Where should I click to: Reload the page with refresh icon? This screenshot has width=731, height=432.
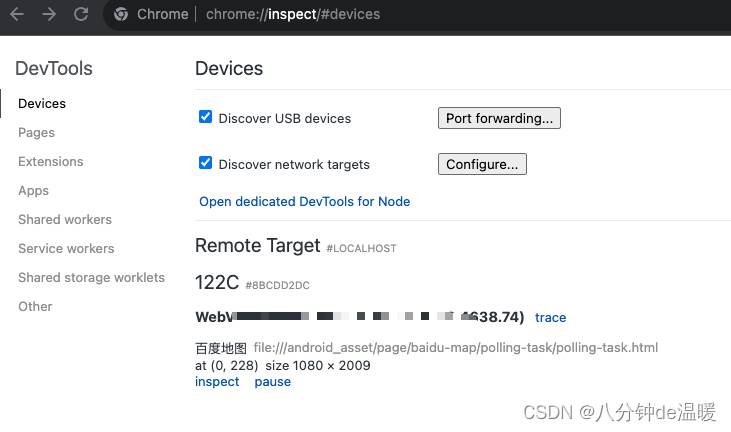pyautogui.click(x=81, y=14)
